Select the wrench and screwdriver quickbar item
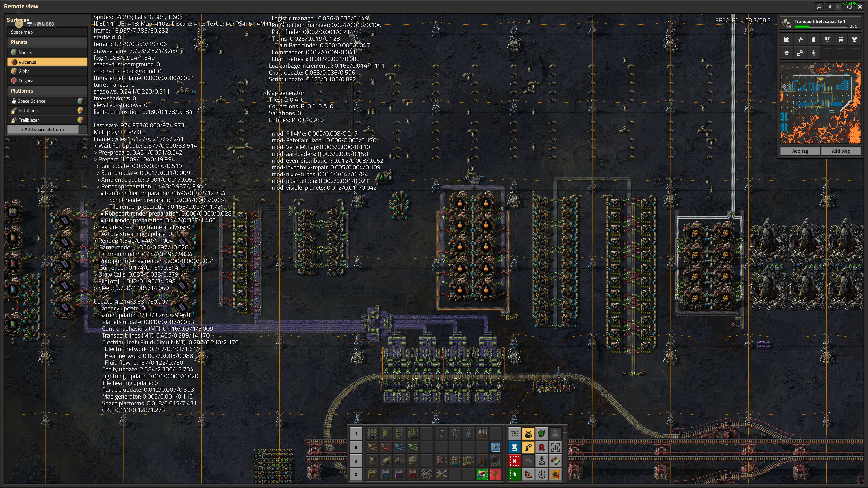The image size is (868, 488). point(441,474)
